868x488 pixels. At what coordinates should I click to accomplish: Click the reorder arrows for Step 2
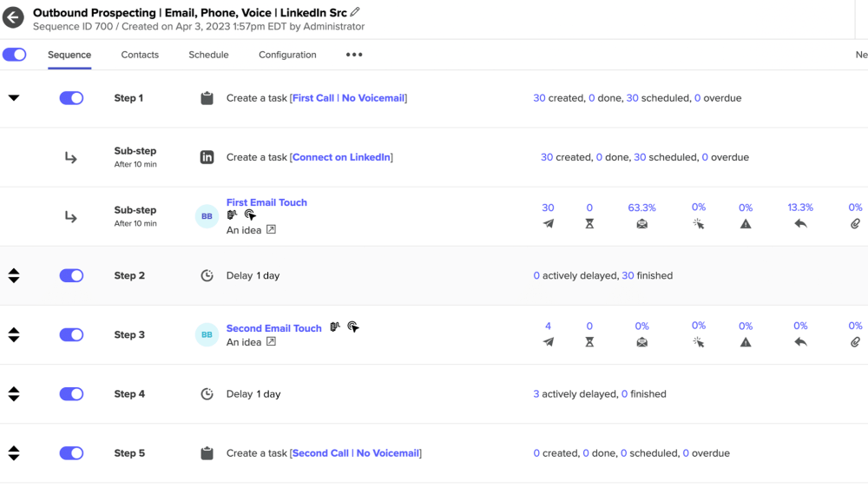[14, 275]
